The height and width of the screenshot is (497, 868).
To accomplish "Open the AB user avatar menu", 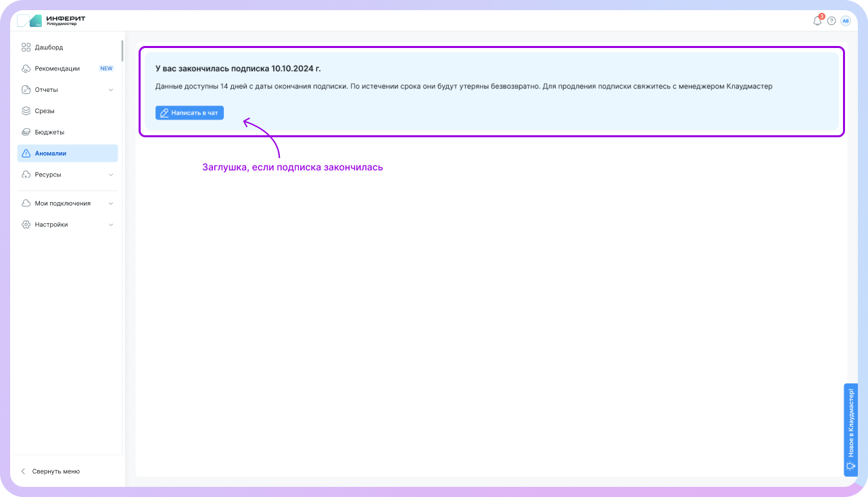I will tap(845, 21).
